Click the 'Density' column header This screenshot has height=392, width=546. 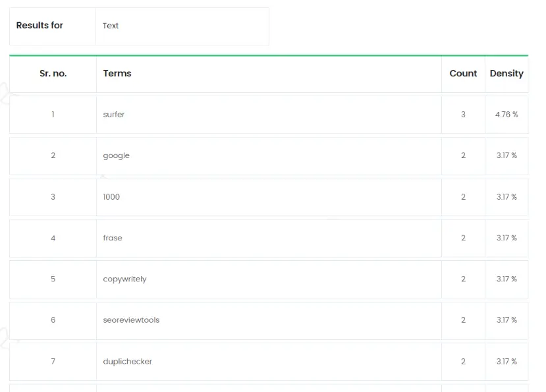(506, 74)
